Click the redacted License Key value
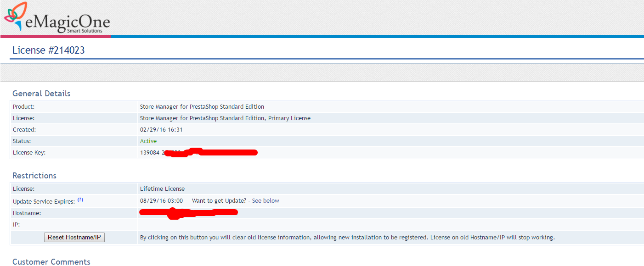 pyautogui.click(x=198, y=153)
